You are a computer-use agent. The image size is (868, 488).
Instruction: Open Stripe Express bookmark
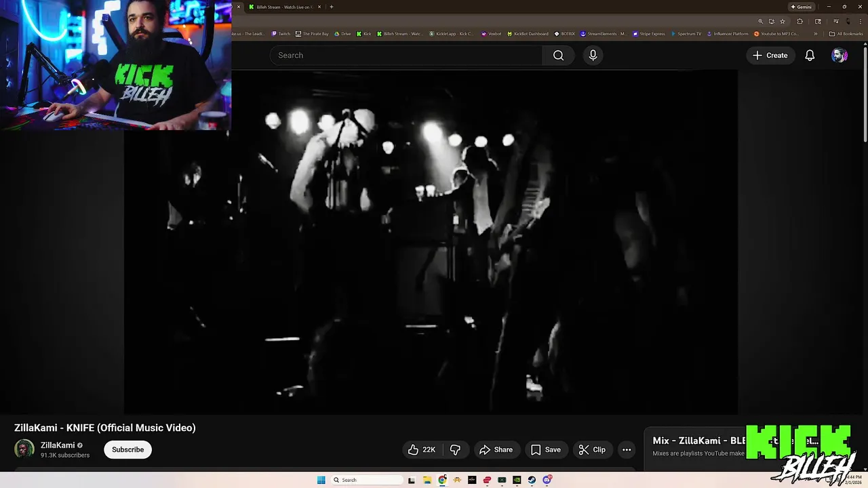(x=649, y=34)
